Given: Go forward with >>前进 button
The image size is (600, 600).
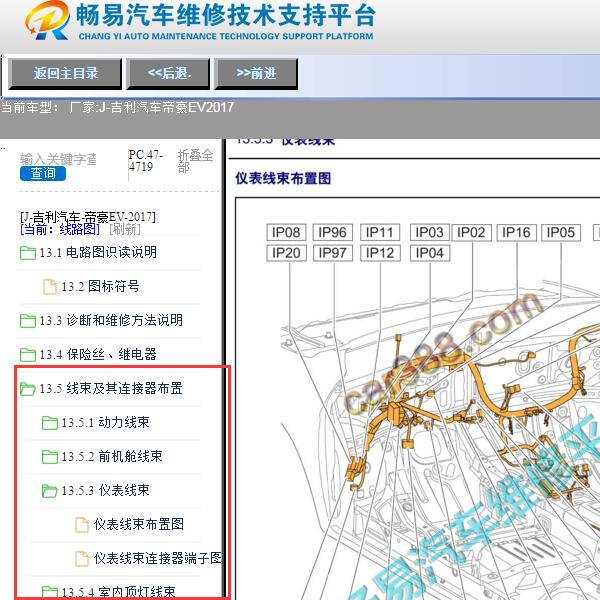Looking at the screenshot, I should 256,73.
